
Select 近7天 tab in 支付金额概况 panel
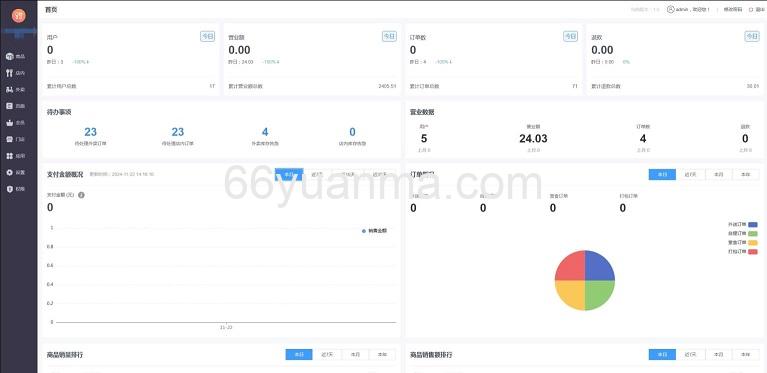pos(317,174)
